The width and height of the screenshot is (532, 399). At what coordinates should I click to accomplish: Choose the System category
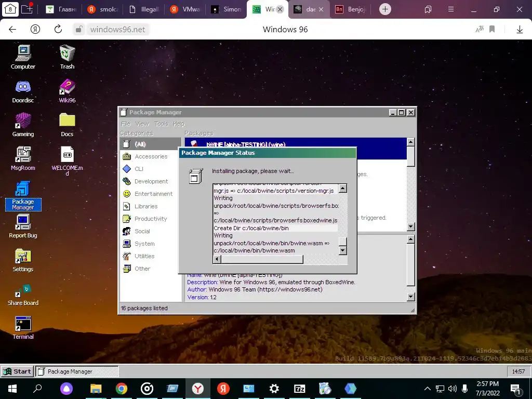pos(151,244)
